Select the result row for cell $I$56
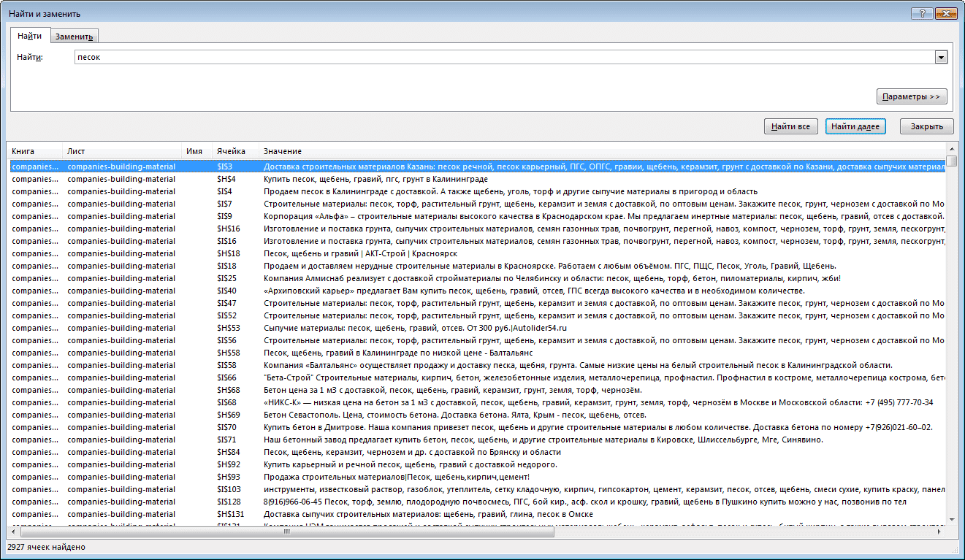The width and height of the screenshot is (965, 560). pos(476,340)
